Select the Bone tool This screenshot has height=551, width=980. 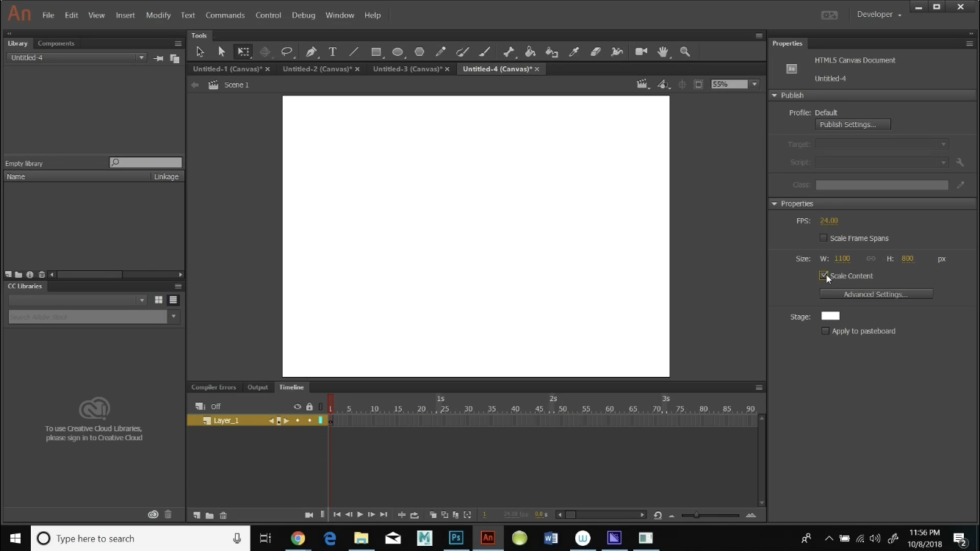508,51
